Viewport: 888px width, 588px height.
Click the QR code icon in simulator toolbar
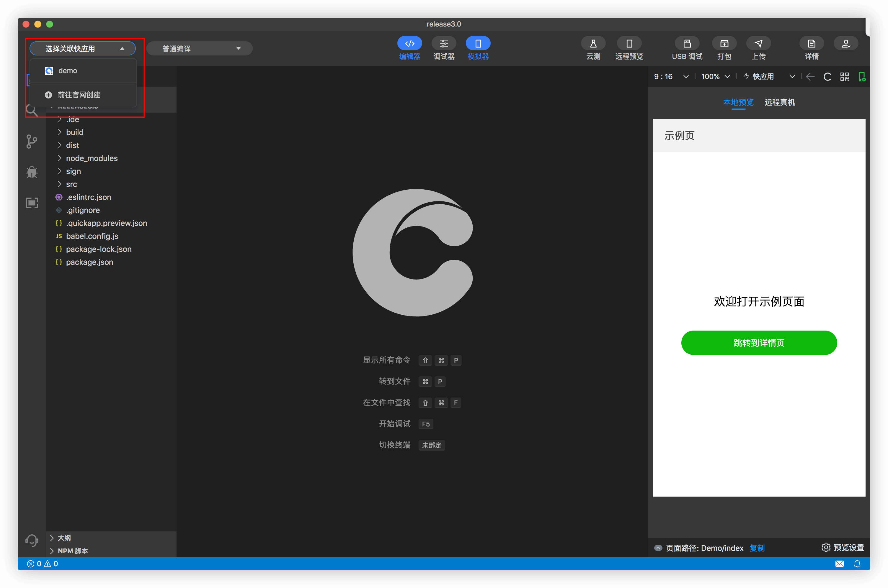tap(845, 76)
